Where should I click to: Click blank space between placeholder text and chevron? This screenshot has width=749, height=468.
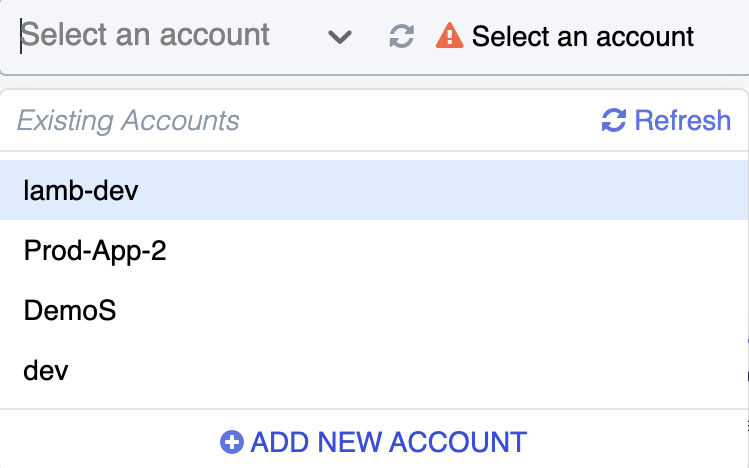coord(299,36)
